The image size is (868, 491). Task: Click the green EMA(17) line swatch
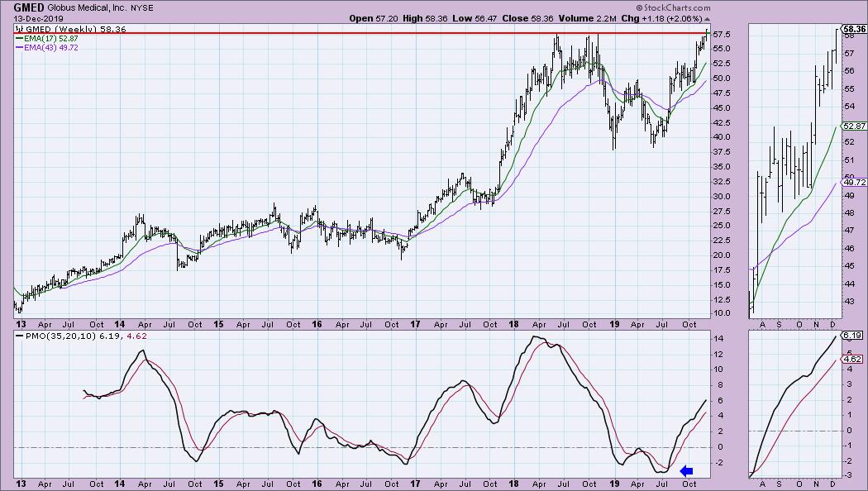click(19, 39)
